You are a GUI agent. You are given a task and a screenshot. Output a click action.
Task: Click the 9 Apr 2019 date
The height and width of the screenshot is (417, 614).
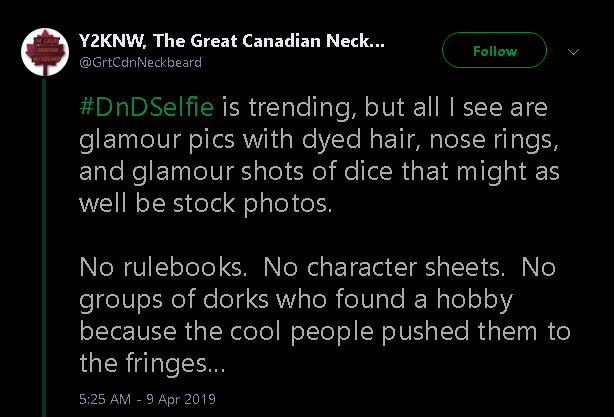point(181,399)
